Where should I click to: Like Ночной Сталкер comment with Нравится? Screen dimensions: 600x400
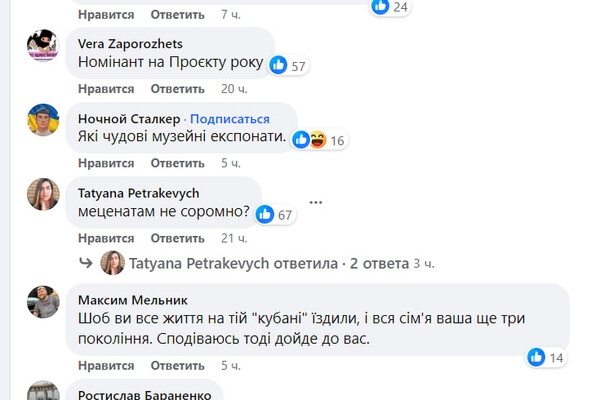(x=106, y=163)
